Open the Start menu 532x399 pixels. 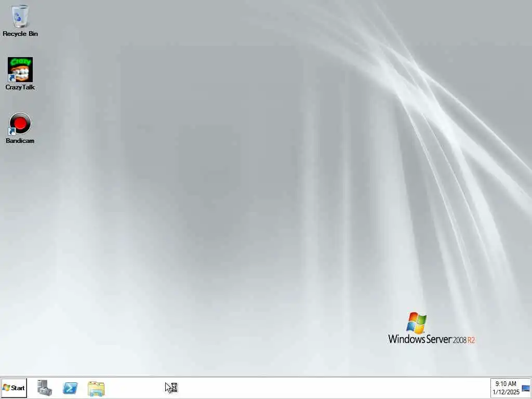tap(14, 388)
